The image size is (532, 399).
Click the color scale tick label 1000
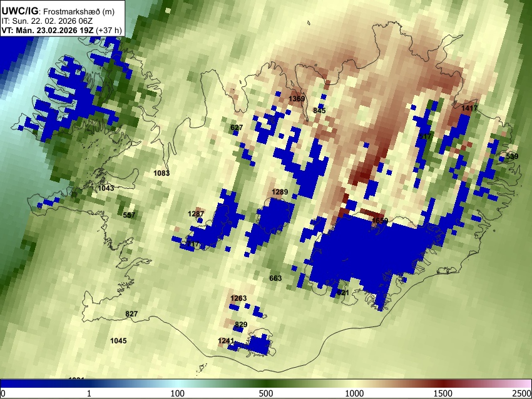click(x=354, y=393)
